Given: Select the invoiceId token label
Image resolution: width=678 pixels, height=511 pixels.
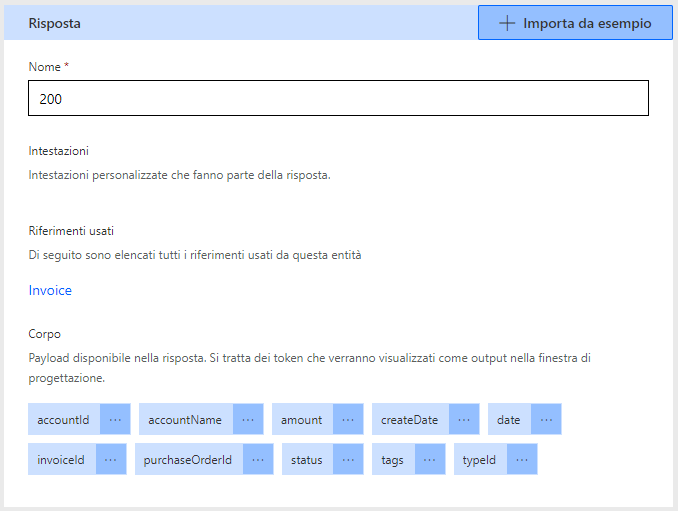Looking at the screenshot, I should [x=61, y=460].
